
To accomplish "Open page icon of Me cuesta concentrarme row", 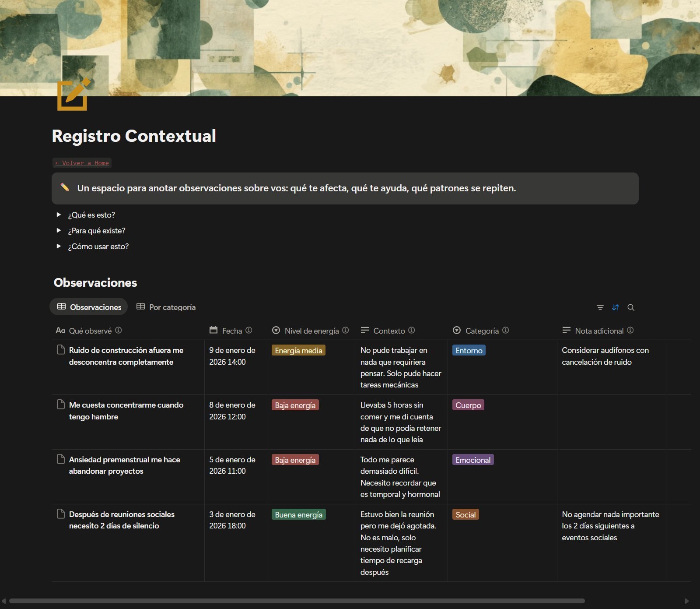I will [61, 405].
